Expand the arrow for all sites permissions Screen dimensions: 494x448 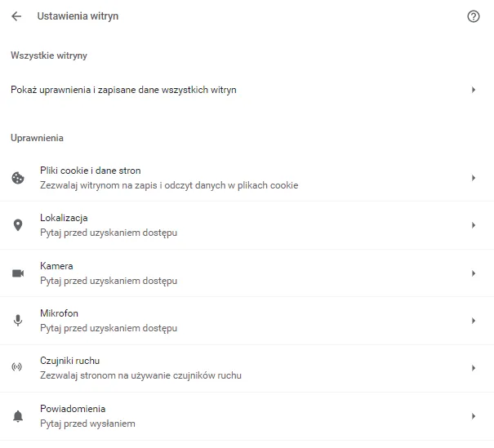pos(474,90)
